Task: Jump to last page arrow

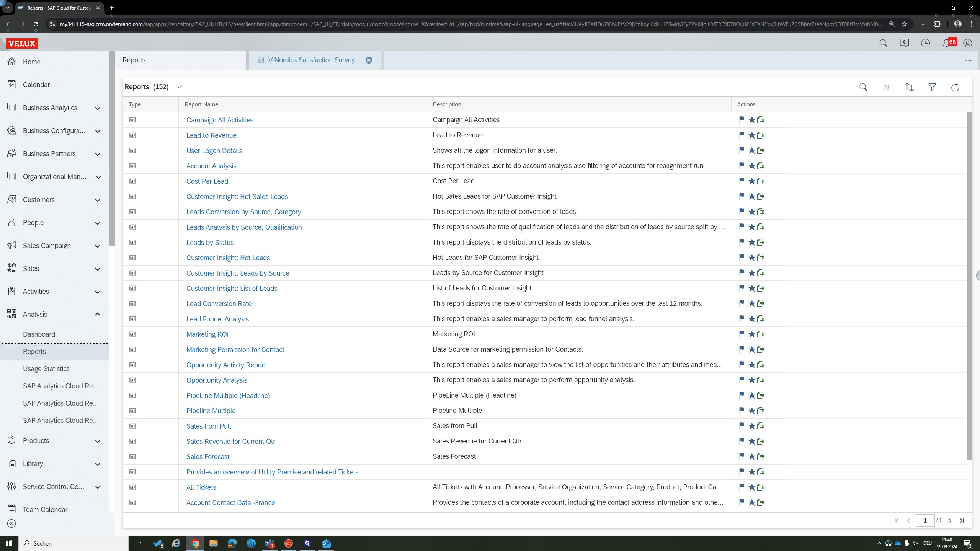Action: 962,520
